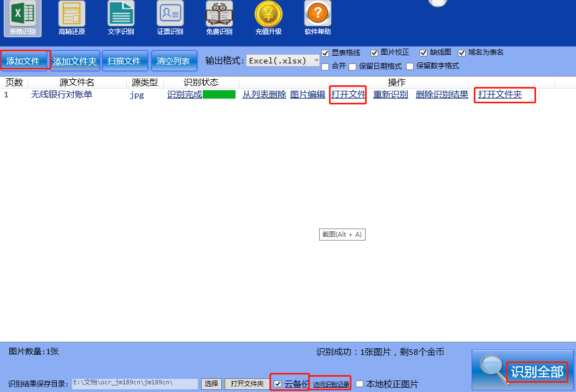Open 软件帮助 help question-mark icon
This screenshot has width=576, height=392.
tap(318, 17)
